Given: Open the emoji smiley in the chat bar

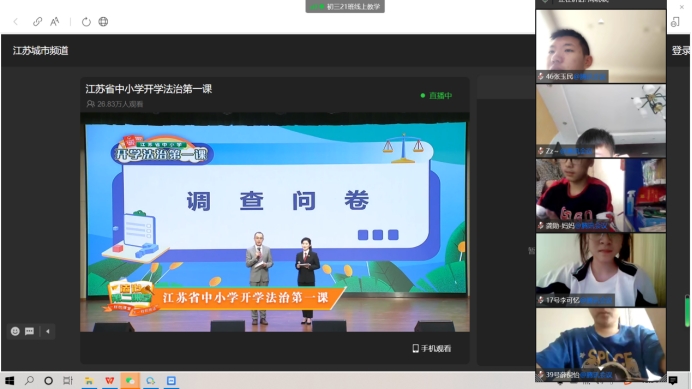Looking at the screenshot, I should 15,331.
